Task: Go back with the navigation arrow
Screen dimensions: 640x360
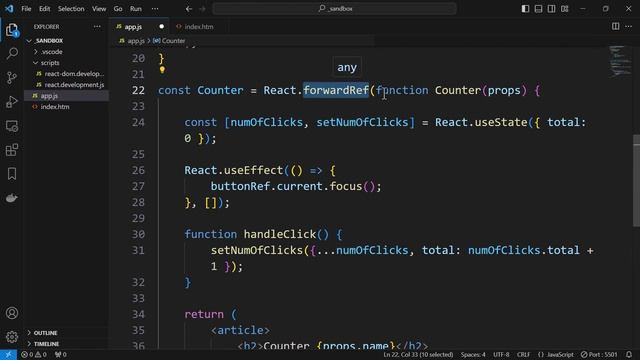Action: (189, 9)
